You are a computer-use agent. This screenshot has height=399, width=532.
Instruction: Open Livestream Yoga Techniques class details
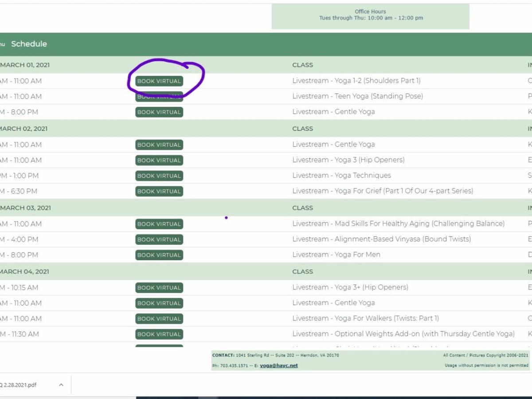click(x=341, y=176)
